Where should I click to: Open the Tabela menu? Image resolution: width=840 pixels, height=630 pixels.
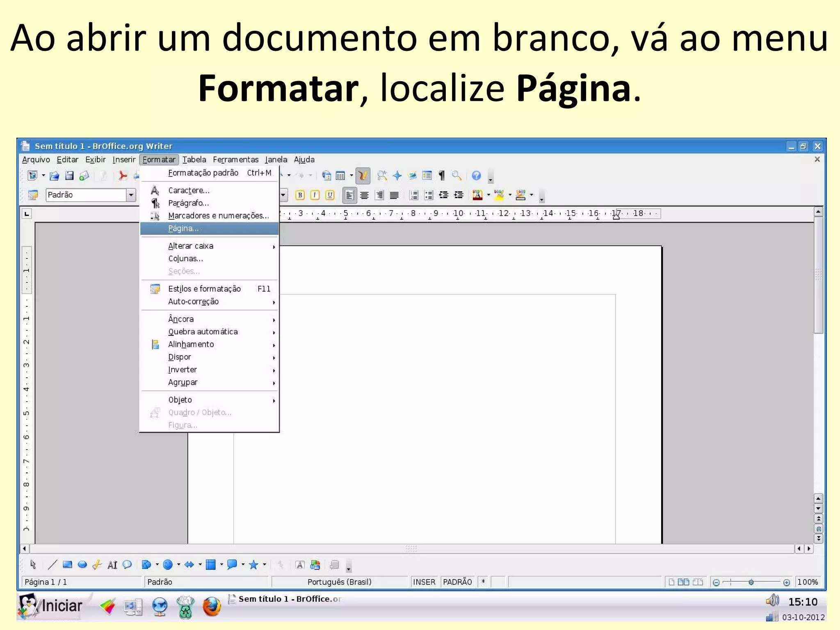click(194, 160)
